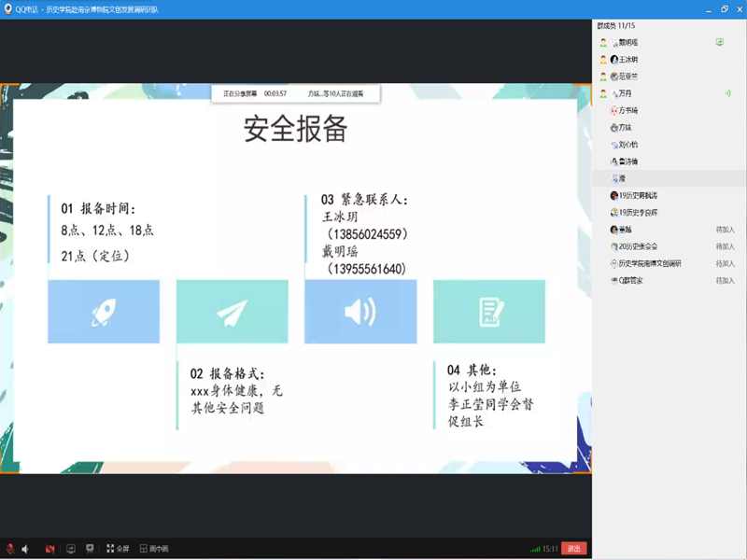Click the speaking sound-wave icon beside 万丹

pyautogui.click(x=727, y=93)
